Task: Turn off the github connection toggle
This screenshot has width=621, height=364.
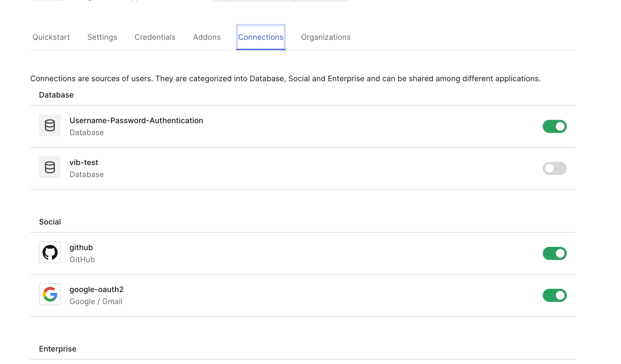Action: coord(554,253)
